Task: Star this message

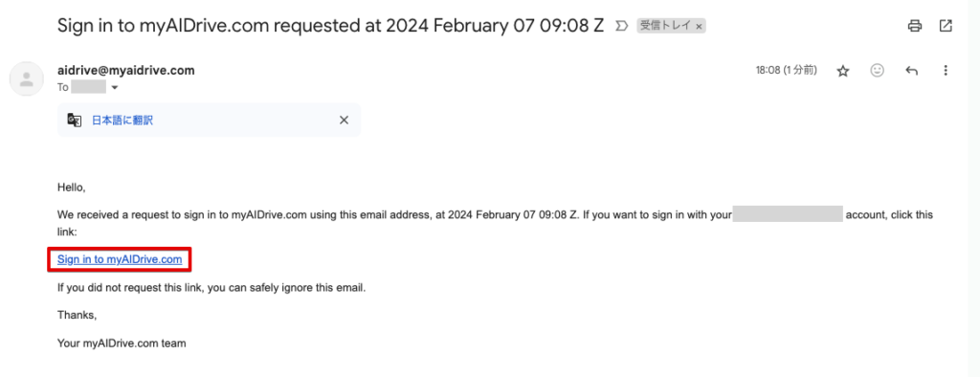Action: (843, 71)
